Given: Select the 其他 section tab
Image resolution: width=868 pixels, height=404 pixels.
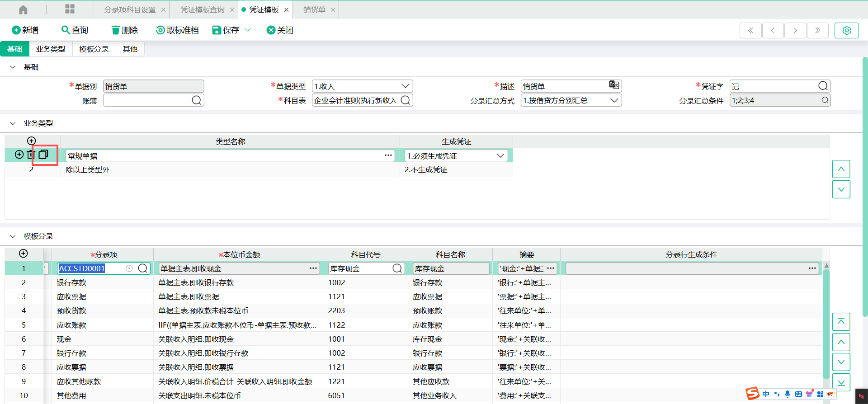Looking at the screenshot, I should pyautogui.click(x=130, y=49).
